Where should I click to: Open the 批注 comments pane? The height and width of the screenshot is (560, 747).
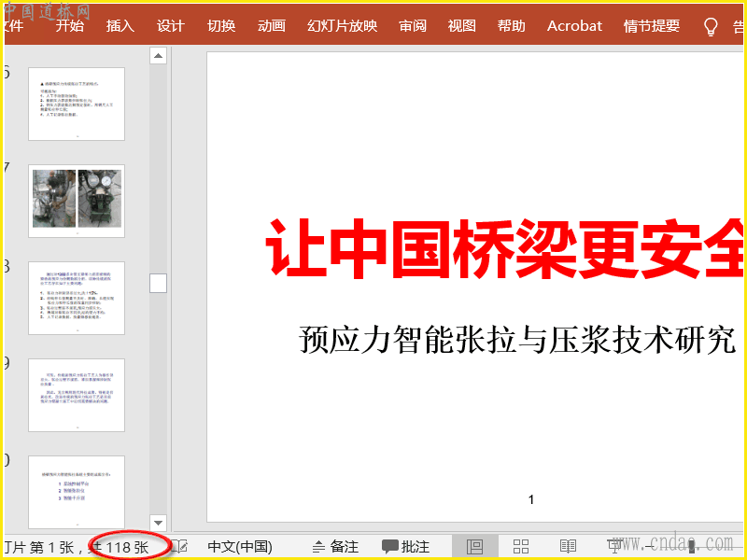point(406,547)
